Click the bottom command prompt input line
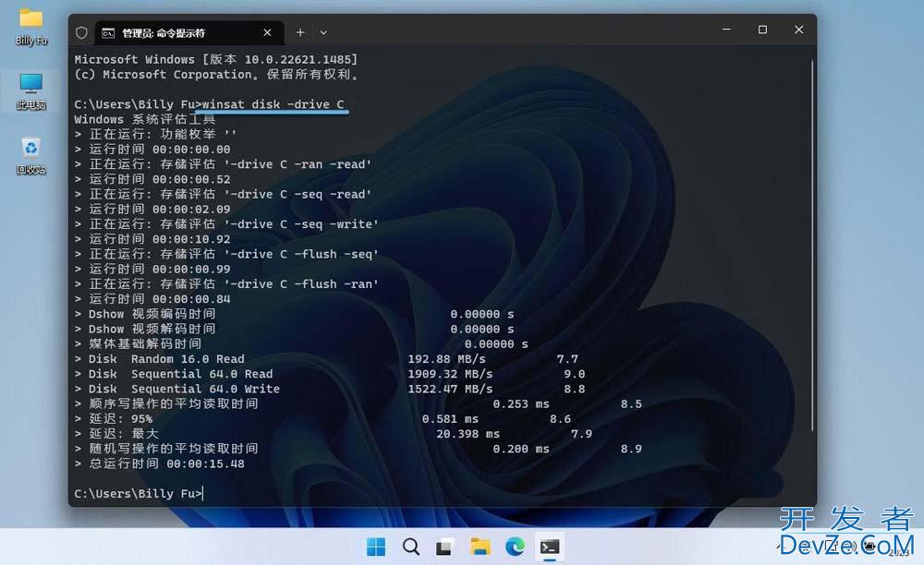Image resolution: width=924 pixels, height=565 pixels. [x=140, y=494]
